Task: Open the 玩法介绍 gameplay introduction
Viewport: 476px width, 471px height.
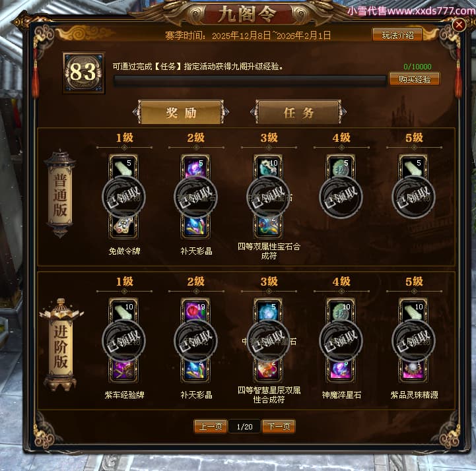Action: coord(397,35)
